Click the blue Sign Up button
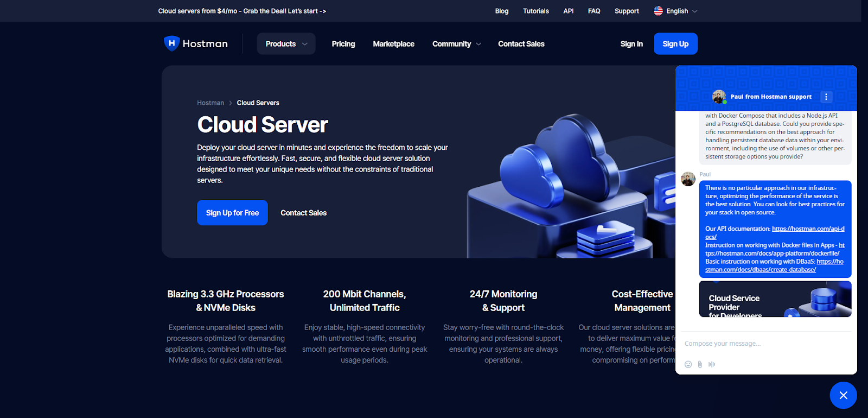868x418 pixels. click(675, 44)
